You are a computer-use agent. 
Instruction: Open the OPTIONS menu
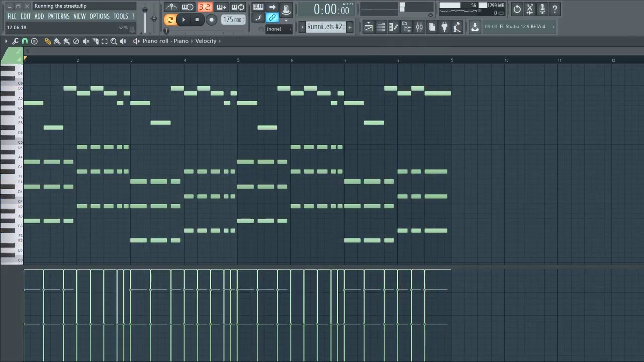point(99,17)
